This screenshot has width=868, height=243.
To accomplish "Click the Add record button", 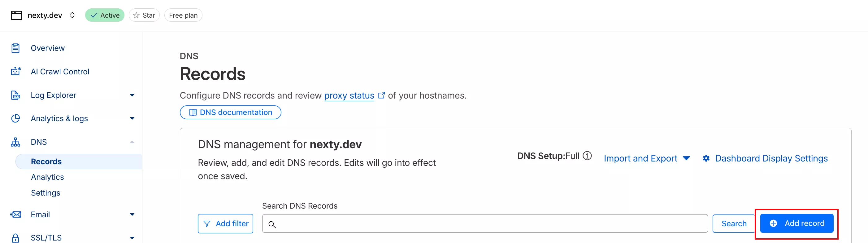I will 797,223.
